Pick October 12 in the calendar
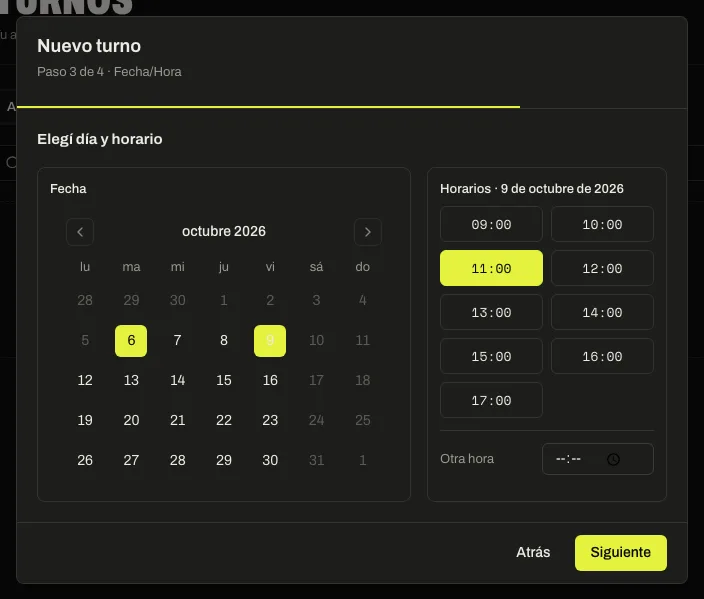704x599 pixels. [85, 380]
